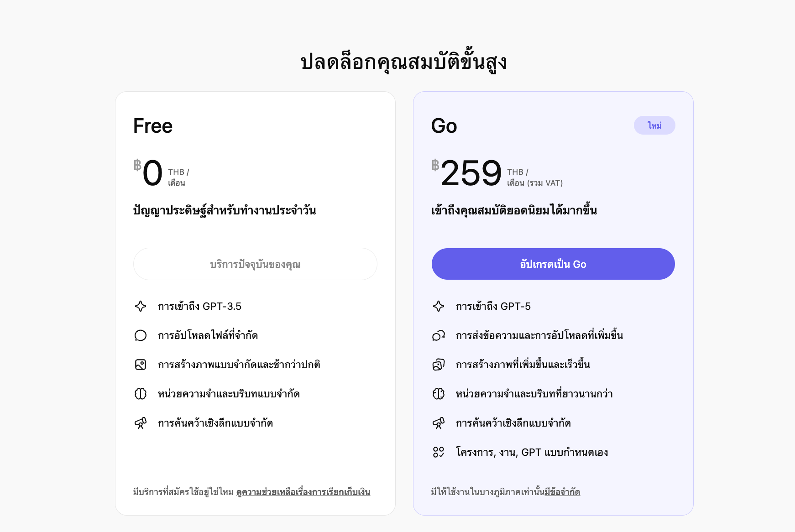The height and width of the screenshot is (532, 795).
Task: Click the brain icon in the Go plan
Action: (x=439, y=394)
